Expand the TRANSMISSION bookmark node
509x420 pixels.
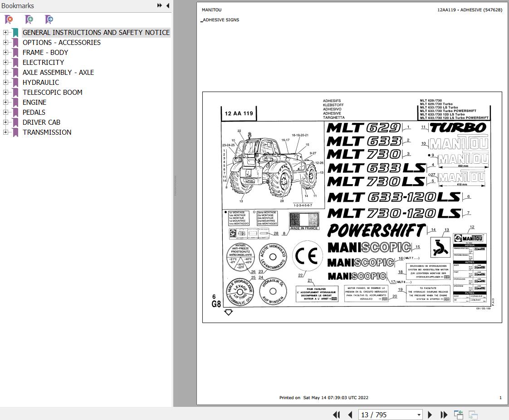pos(5,132)
